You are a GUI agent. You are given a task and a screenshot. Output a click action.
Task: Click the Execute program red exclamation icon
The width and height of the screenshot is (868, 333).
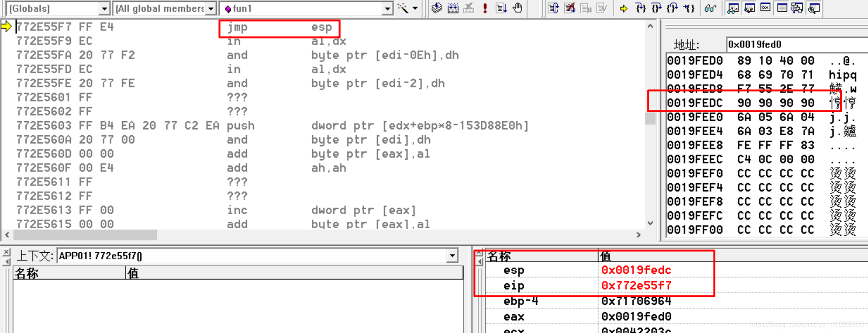coord(485,8)
